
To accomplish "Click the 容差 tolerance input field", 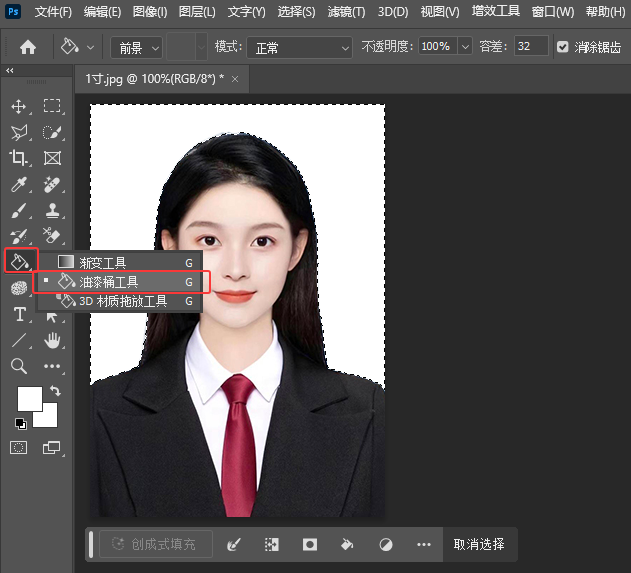I will click(530, 47).
